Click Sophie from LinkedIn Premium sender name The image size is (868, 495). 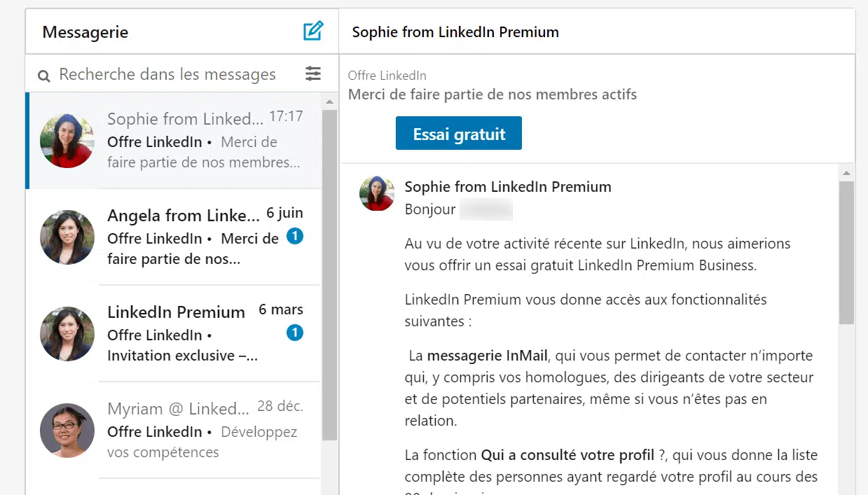tap(508, 187)
